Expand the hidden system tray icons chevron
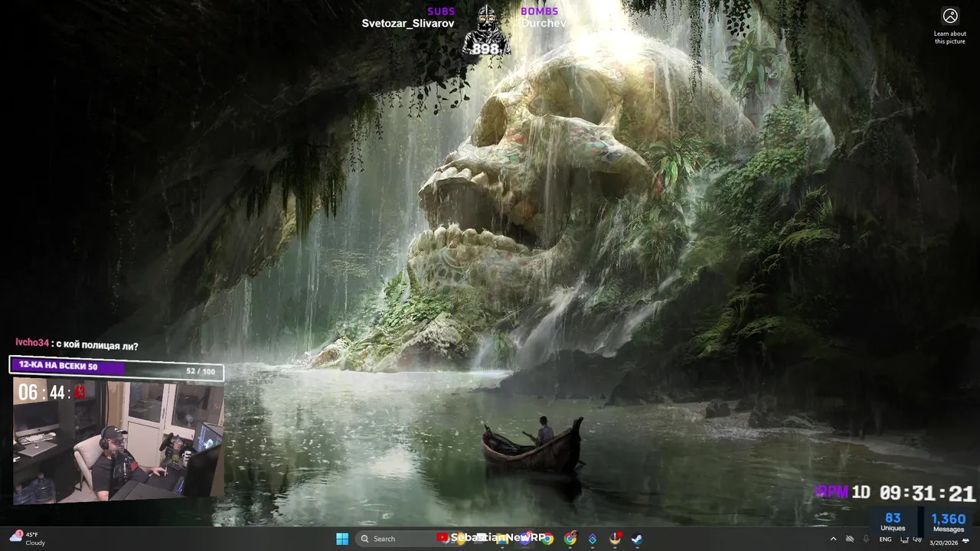980x551 pixels. [833, 540]
